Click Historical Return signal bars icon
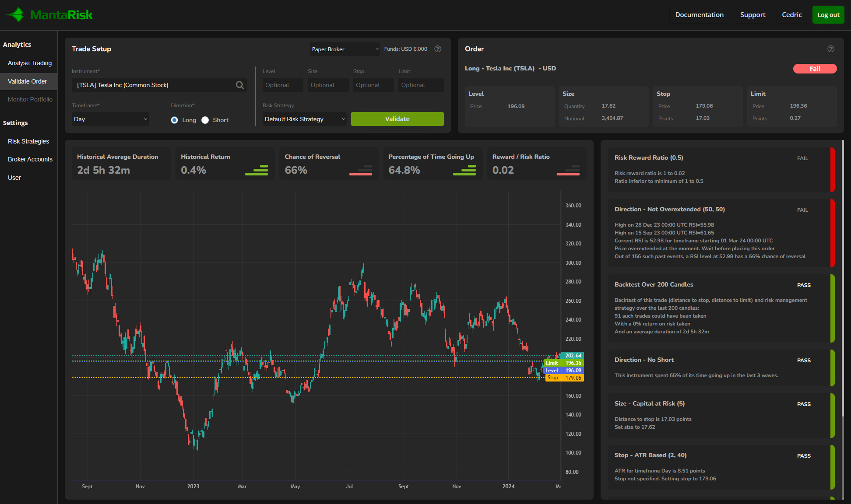The height and width of the screenshot is (504, 851). point(257,170)
